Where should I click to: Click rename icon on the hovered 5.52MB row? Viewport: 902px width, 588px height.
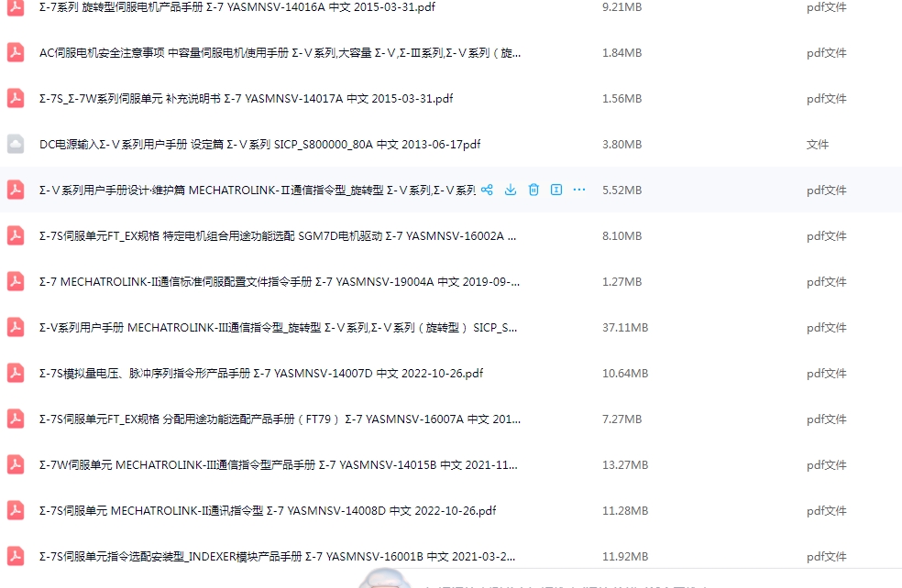556,190
